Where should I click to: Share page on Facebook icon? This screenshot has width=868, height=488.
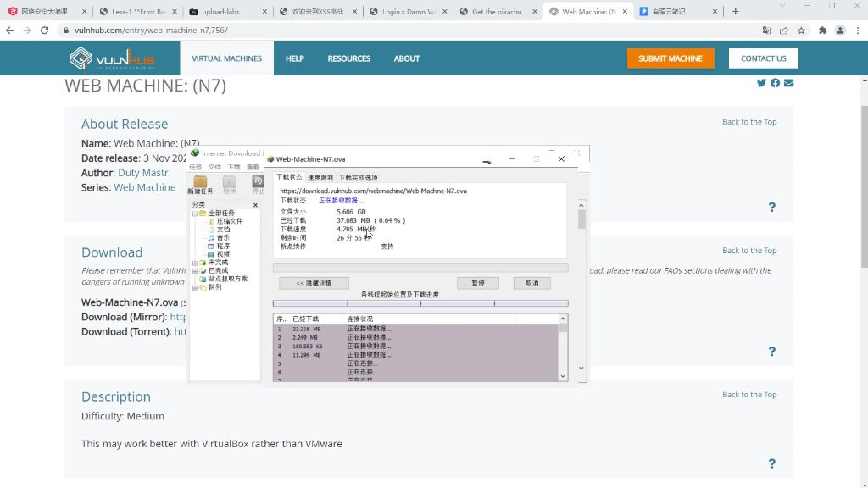[x=775, y=83]
